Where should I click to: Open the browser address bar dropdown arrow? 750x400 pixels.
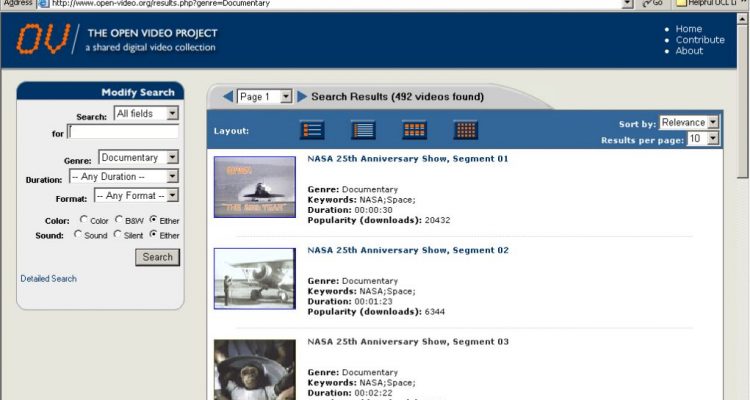628,3
